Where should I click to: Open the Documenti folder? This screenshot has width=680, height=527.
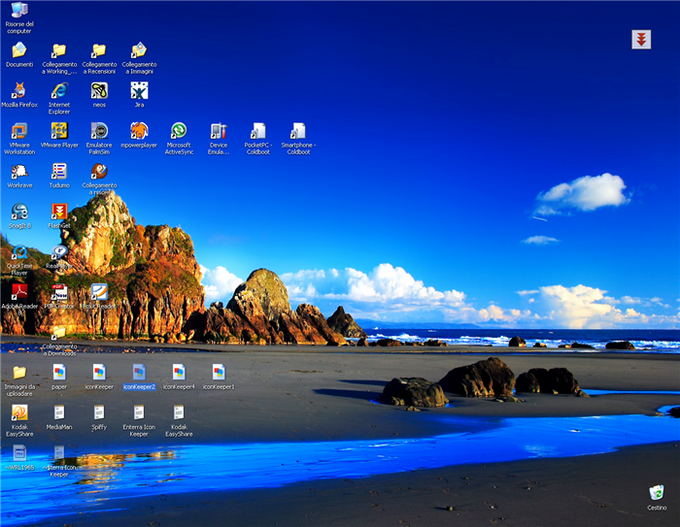(x=19, y=50)
